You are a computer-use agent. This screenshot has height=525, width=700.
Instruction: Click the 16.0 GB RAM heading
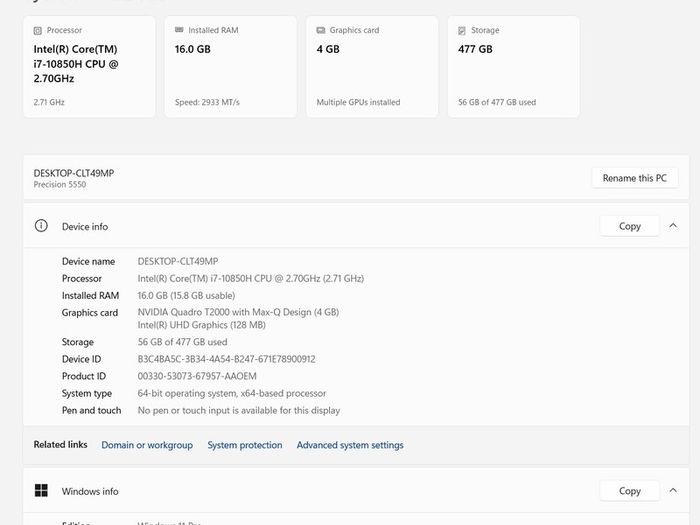point(192,49)
